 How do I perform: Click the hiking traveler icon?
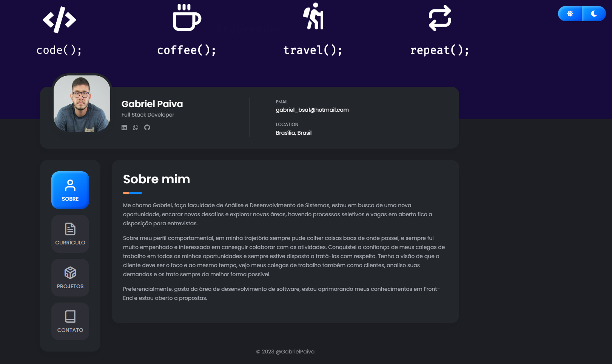(313, 16)
